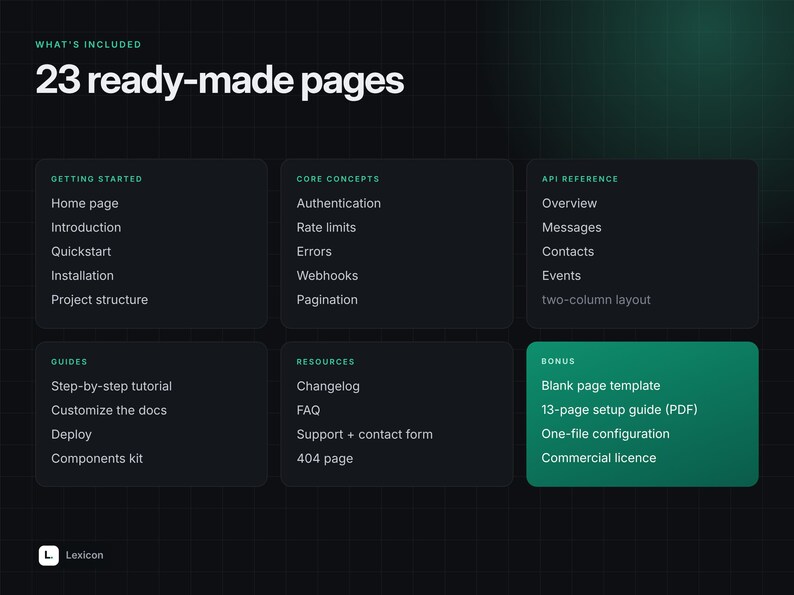Open the "FAQ" entry
Viewport: 794px width, 595px height.
tap(308, 410)
